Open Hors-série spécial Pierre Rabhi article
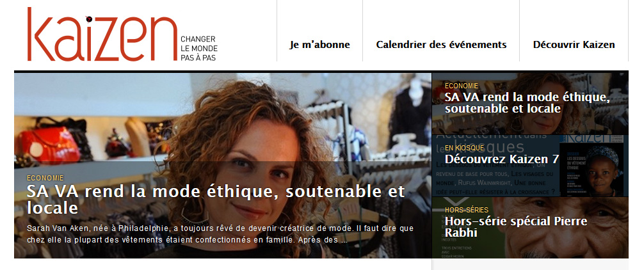The width and height of the screenshot is (644, 270). click(x=516, y=227)
